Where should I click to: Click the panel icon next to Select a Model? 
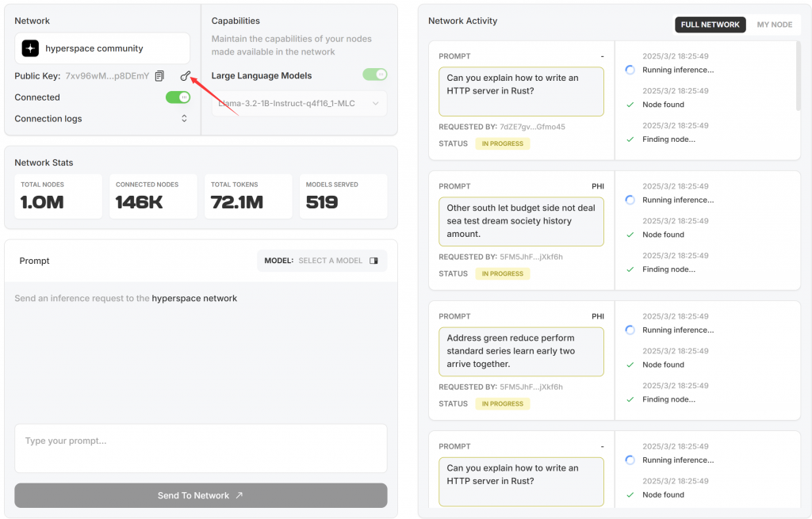click(374, 261)
